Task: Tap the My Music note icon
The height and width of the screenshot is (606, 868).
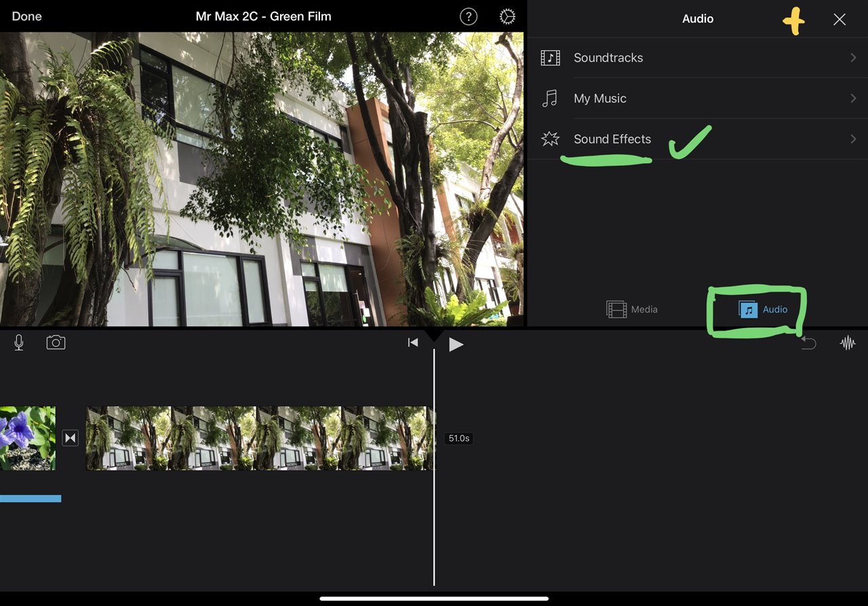Action: coord(550,98)
